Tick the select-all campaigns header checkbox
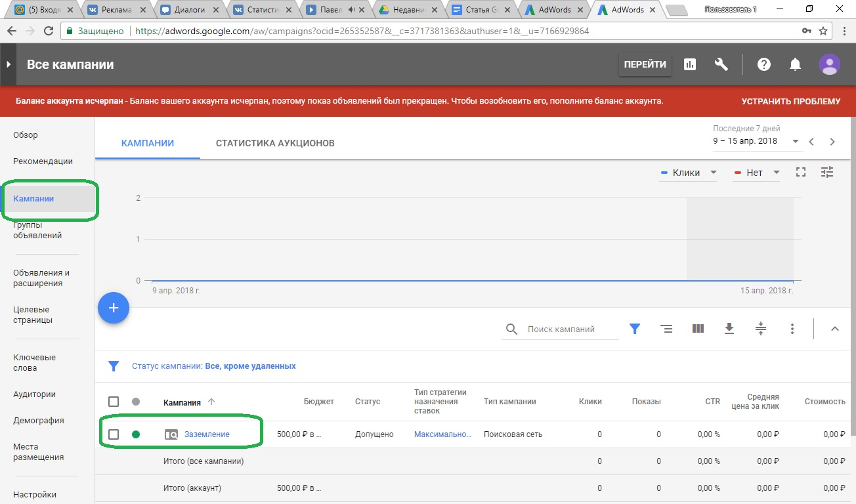Screen dimensions: 856x504 (114, 402)
